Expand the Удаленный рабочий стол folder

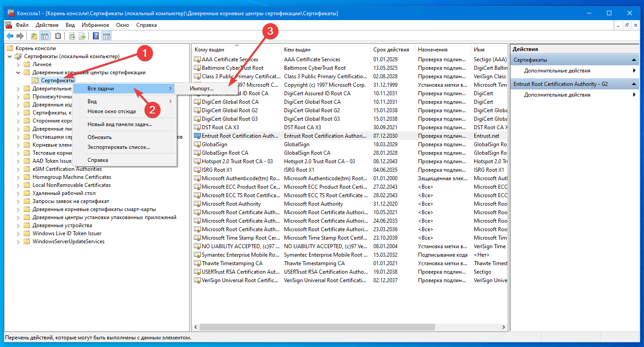point(18,193)
